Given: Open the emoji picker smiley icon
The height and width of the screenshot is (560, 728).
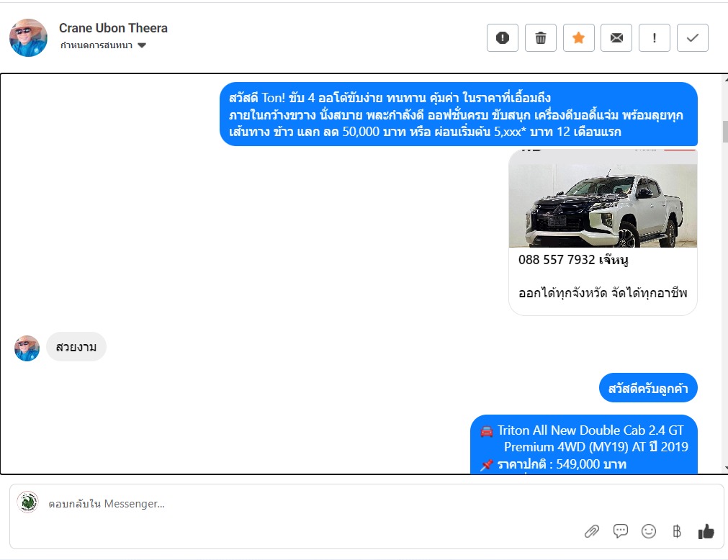Looking at the screenshot, I should (x=649, y=531).
